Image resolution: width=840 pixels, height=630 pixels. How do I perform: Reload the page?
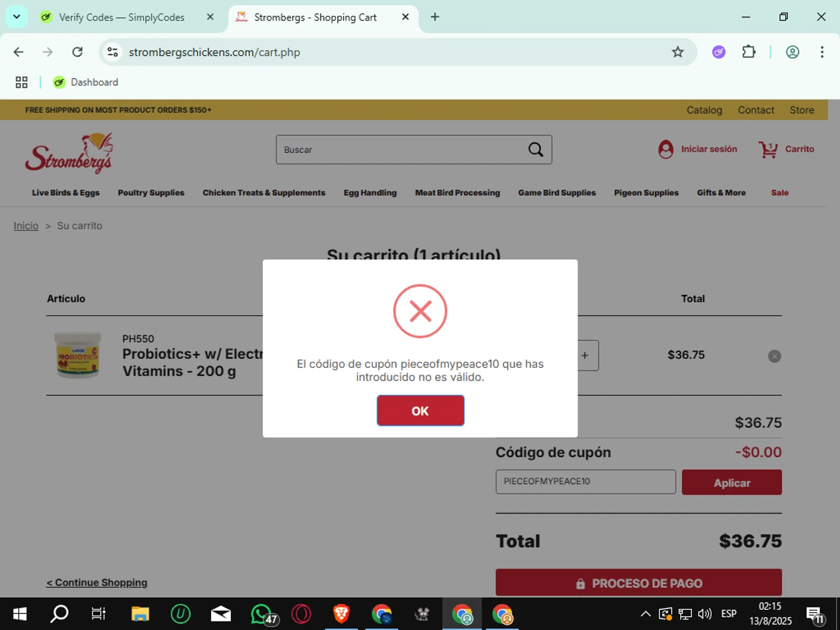pos(77,52)
